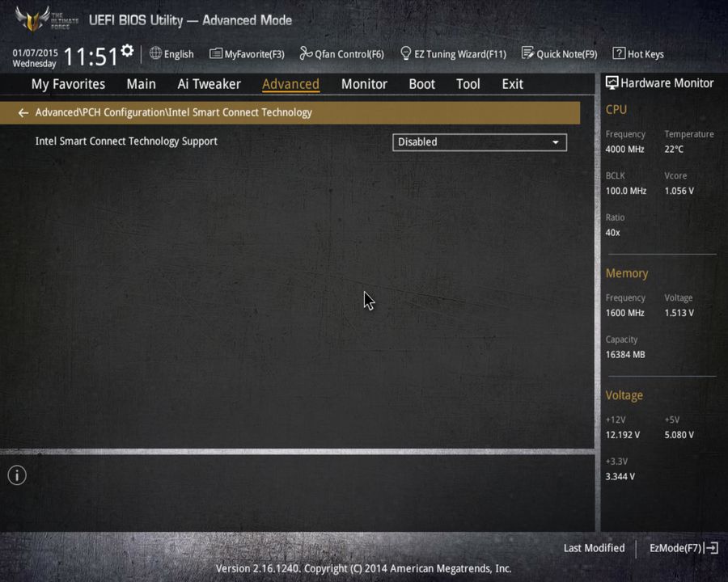
Task: Click the date 01/07/2015
Action: (x=36, y=53)
